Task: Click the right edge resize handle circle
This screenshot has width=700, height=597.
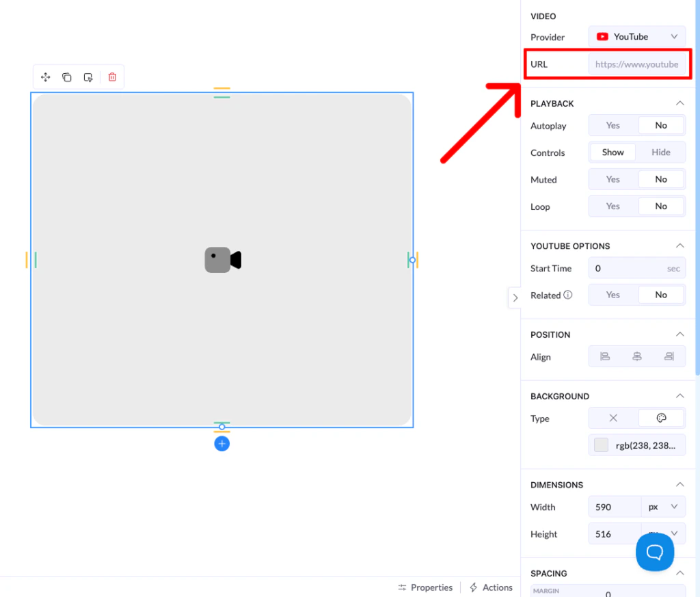Action: point(412,260)
